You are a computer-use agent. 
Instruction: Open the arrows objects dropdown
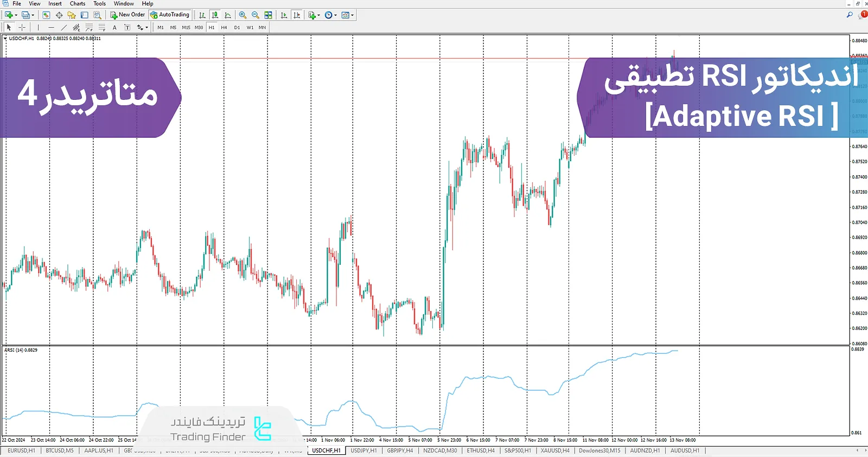[143, 27]
